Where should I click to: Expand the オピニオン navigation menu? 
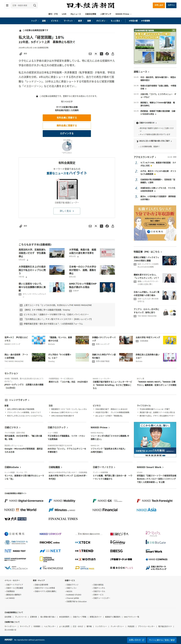tap(102, 21)
